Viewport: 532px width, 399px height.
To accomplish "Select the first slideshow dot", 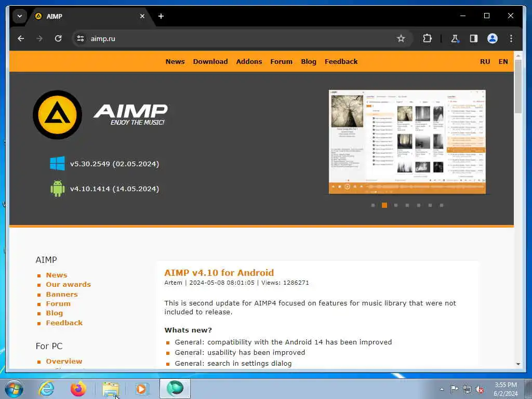I will (373, 205).
